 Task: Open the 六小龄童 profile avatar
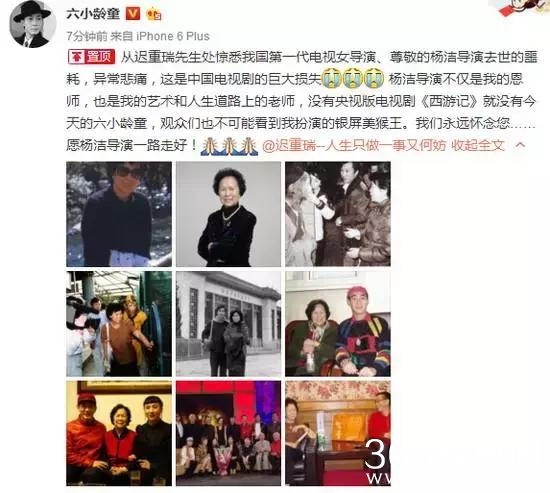tap(32, 24)
